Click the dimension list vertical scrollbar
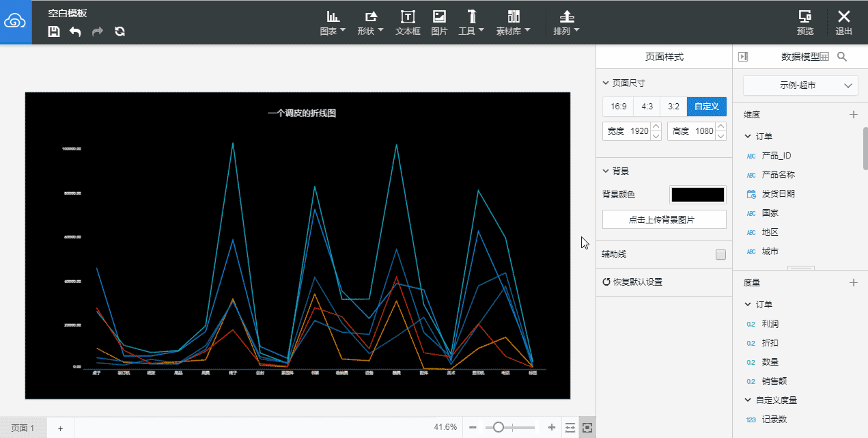Viewport: 868px width, 438px height. [x=865, y=148]
